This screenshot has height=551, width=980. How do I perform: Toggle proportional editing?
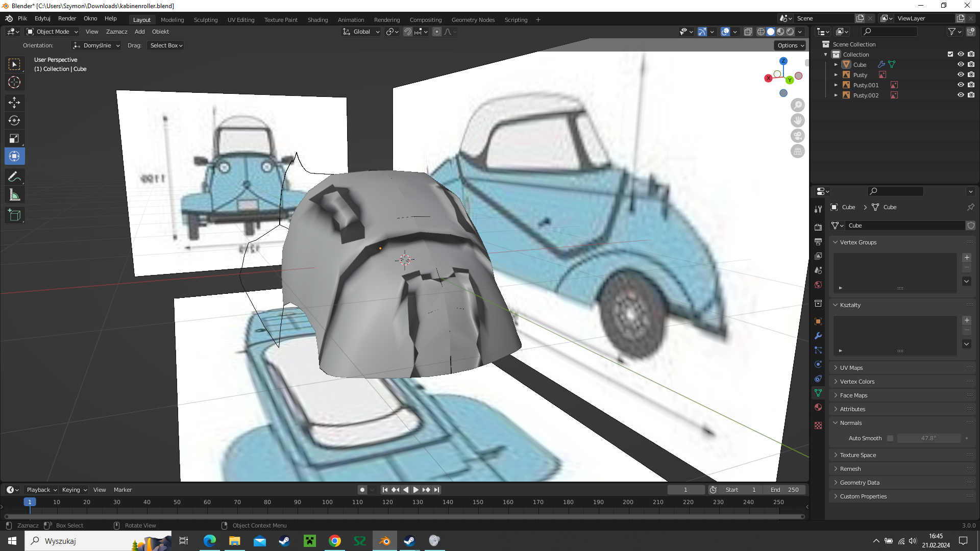pos(437,32)
